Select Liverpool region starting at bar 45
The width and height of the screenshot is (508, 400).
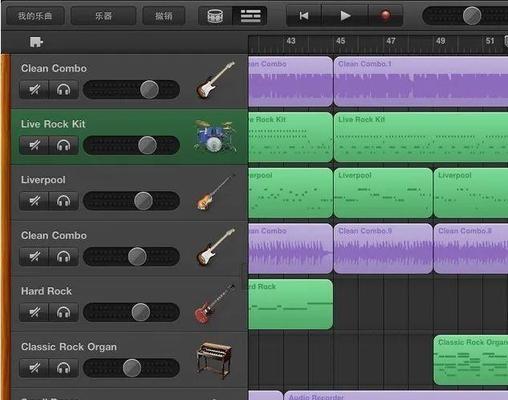tap(383, 193)
